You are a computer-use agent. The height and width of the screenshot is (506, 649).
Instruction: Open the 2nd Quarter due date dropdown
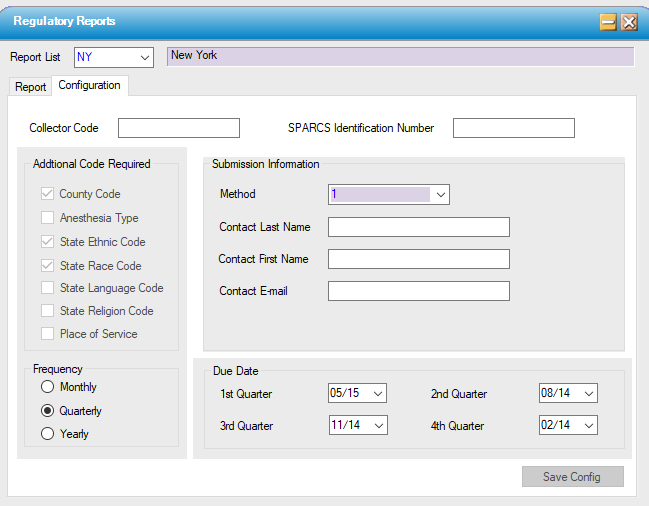tap(588, 394)
